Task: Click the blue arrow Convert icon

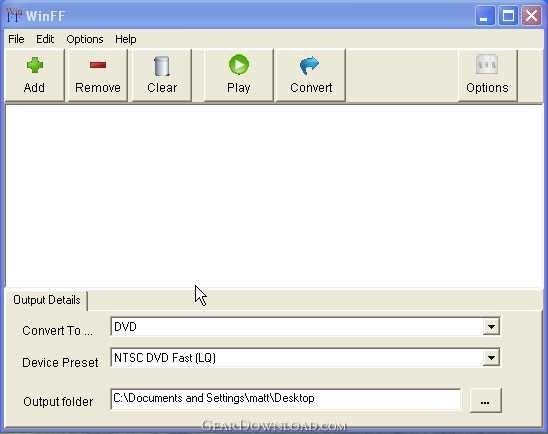Action: 310,66
